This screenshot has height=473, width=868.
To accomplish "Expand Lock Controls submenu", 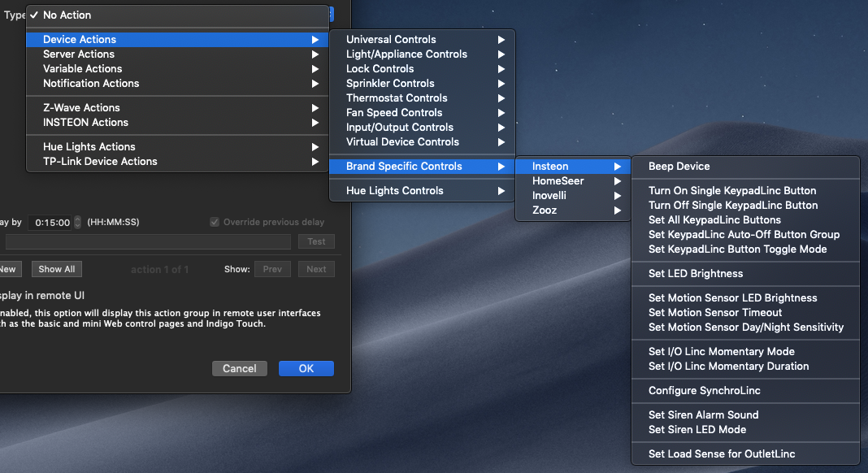I will (423, 69).
